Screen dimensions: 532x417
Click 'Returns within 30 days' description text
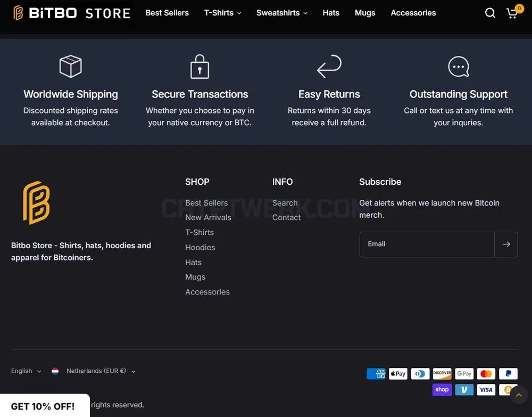point(329,110)
